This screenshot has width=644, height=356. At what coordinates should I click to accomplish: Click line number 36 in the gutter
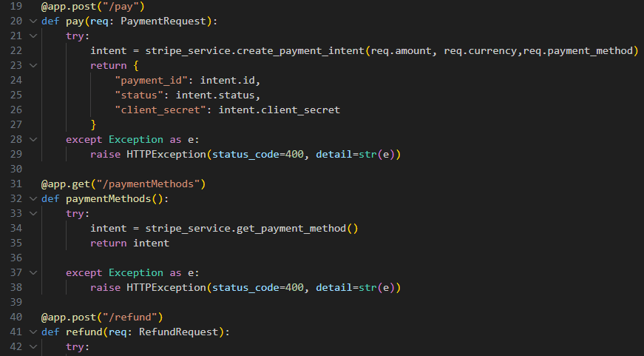click(x=16, y=258)
